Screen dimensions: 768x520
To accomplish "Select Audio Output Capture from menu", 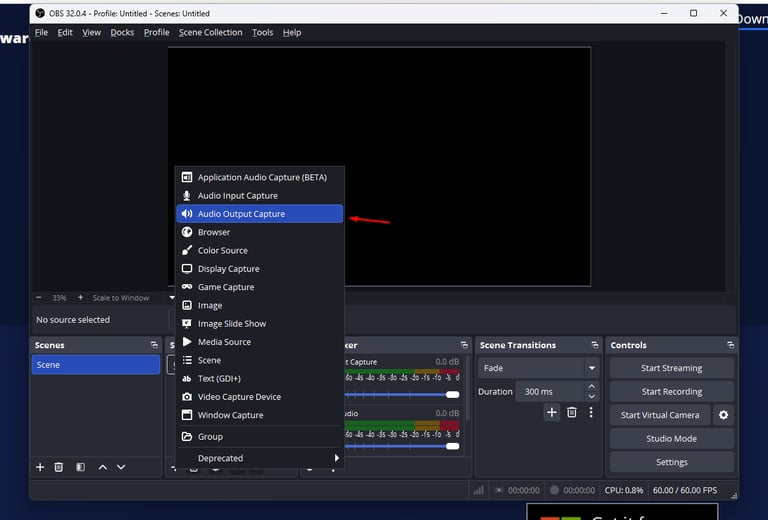I will [260, 213].
